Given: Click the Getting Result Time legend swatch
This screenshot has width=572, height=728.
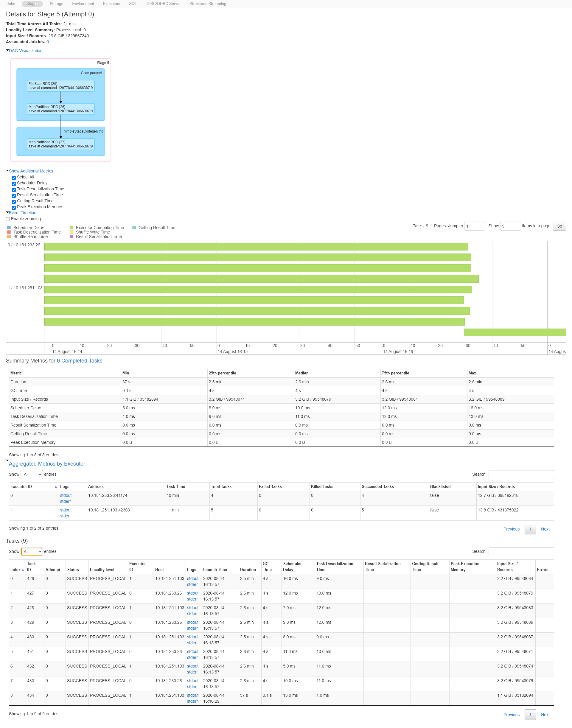Looking at the screenshot, I should [x=134, y=228].
